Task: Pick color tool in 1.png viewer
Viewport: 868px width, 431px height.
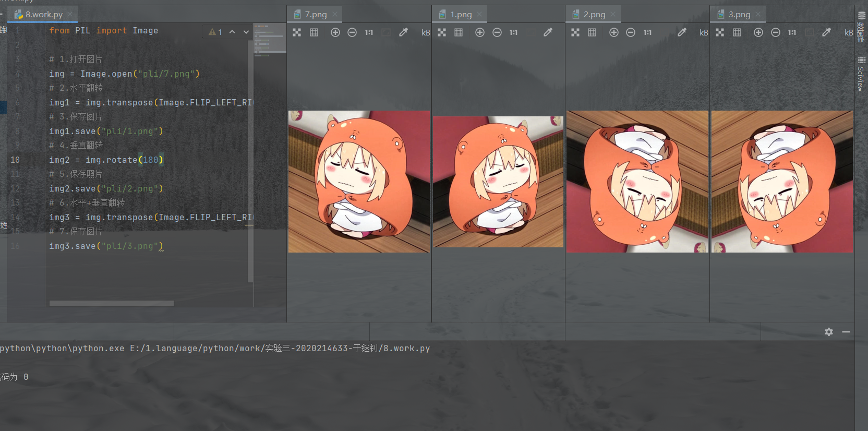Action: click(548, 32)
